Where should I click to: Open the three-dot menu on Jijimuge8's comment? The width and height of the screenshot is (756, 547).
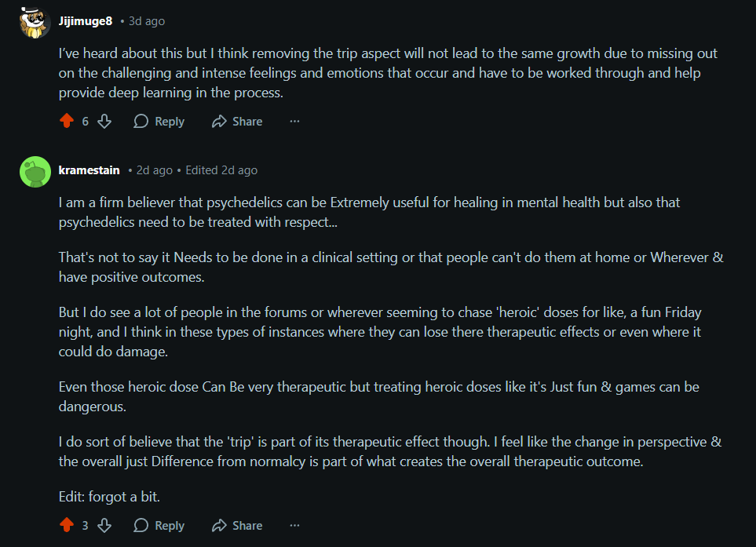pos(294,122)
